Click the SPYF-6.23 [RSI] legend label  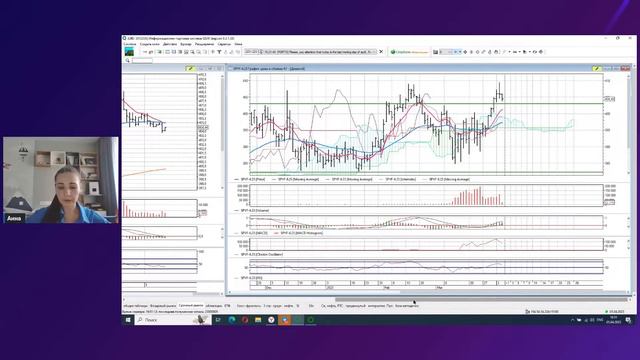[251, 278]
